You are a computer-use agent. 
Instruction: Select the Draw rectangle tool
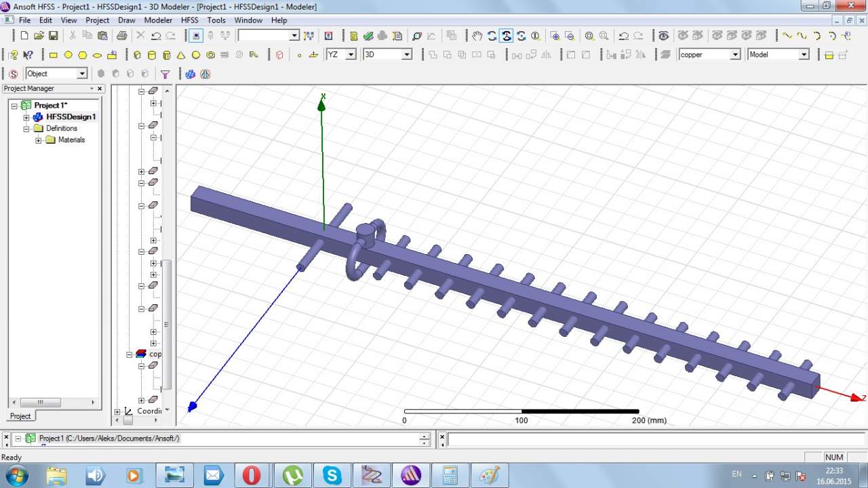[x=53, y=55]
